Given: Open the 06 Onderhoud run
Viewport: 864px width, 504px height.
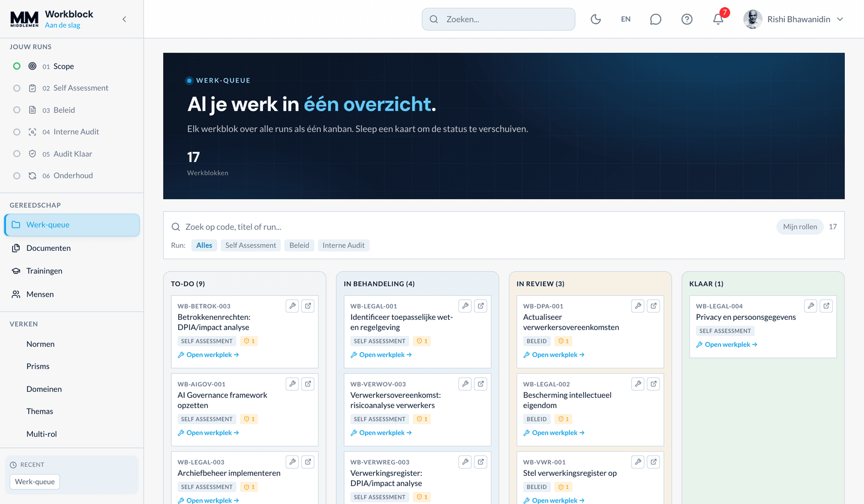Looking at the screenshot, I should [72, 176].
